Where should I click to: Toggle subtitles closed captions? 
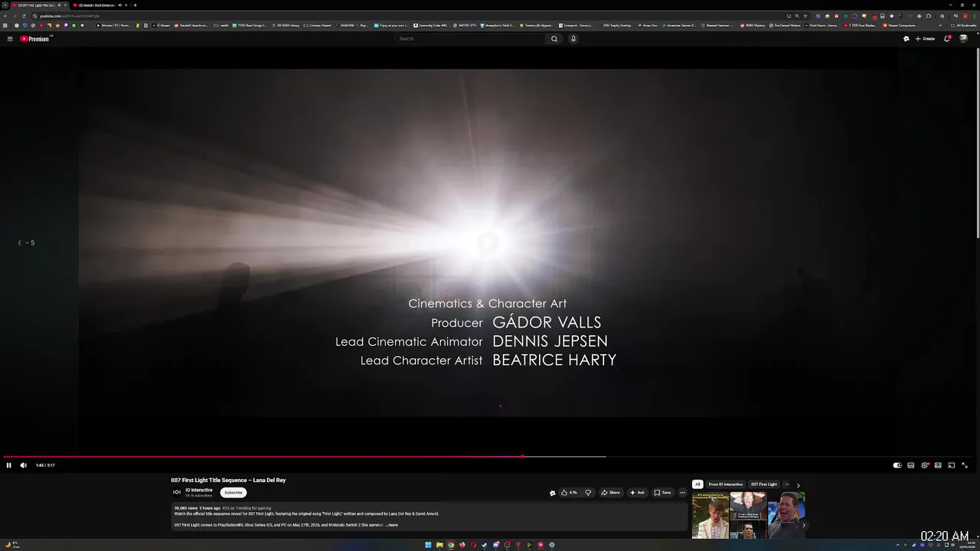[x=910, y=465]
